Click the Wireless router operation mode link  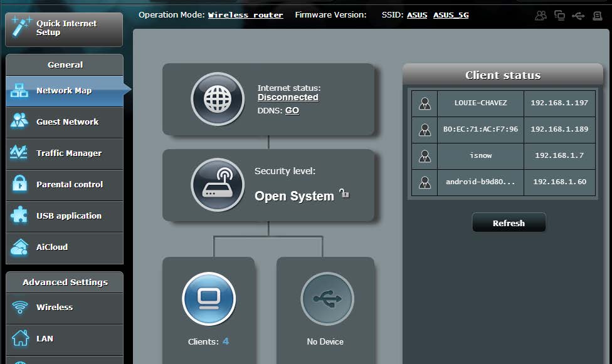246,15
